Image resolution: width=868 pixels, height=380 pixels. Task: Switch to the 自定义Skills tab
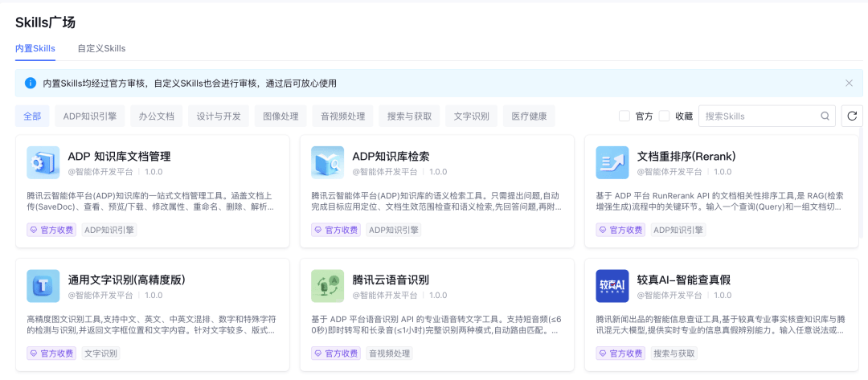[102, 49]
